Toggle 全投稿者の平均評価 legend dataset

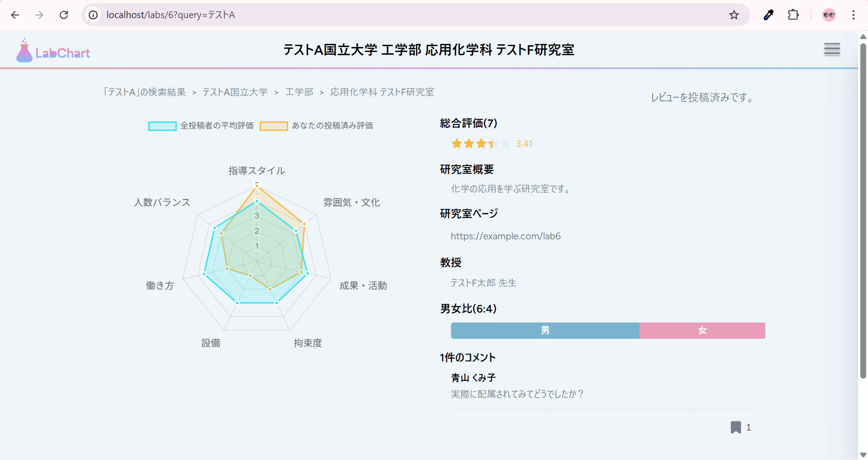201,126
